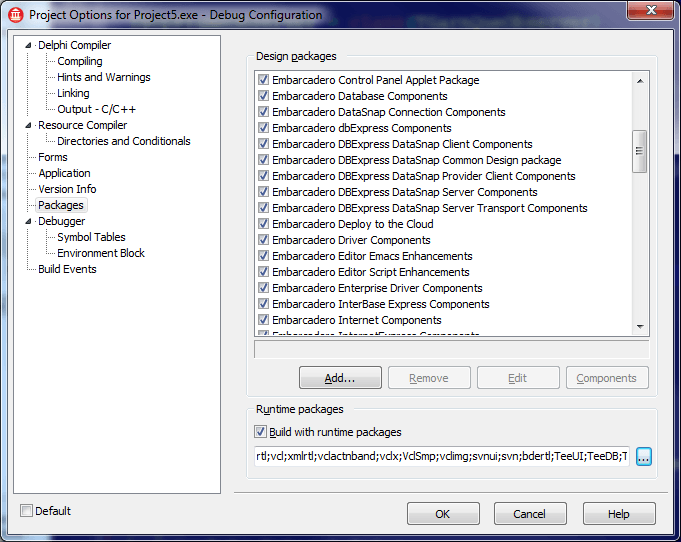Open Help for project options

(619, 514)
